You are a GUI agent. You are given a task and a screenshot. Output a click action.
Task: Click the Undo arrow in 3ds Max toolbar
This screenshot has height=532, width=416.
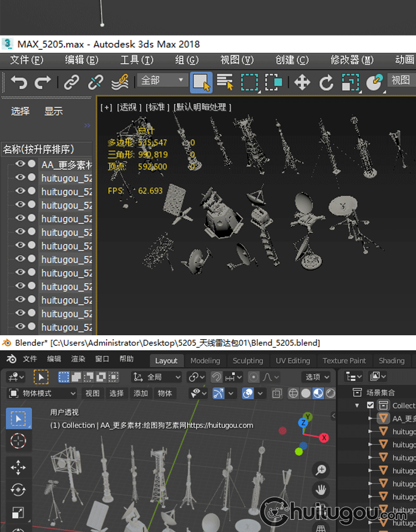(x=19, y=83)
